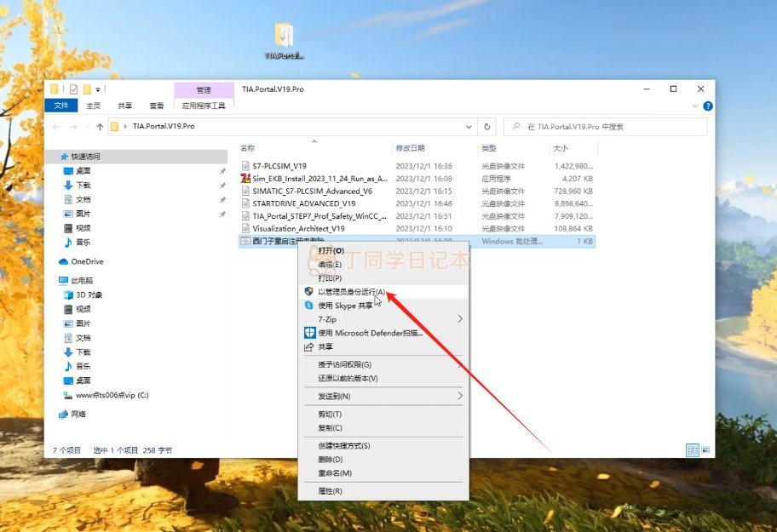The image size is (777, 532).
Task: Click the search box for TIA.Portal.V19.Pro
Action: (x=606, y=127)
